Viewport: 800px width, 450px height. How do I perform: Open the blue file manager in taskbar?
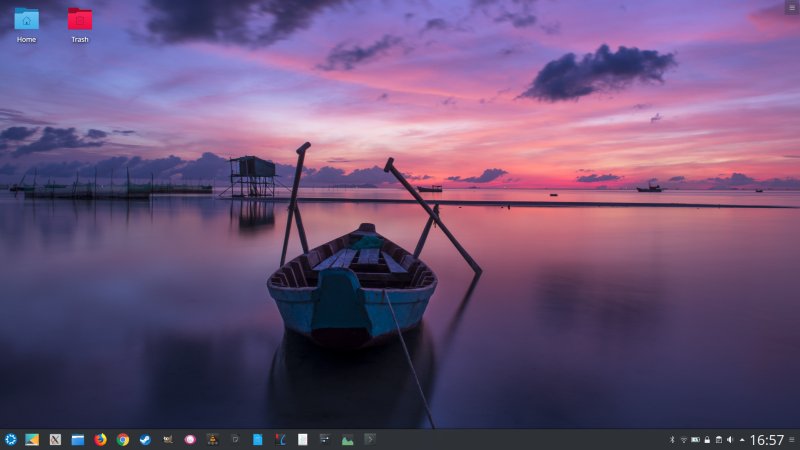point(78,439)
